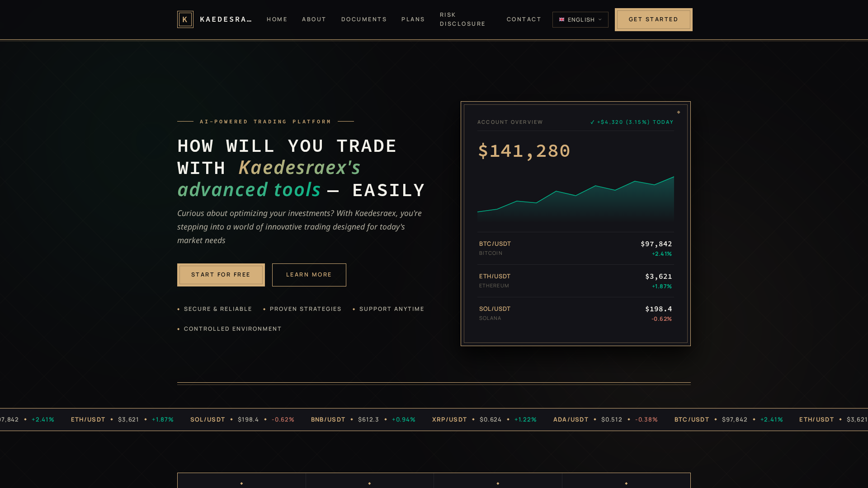This screenshot has height=488, width=868.
Task: Click the language dropdown chevron
Action: (x=600, y=19)
